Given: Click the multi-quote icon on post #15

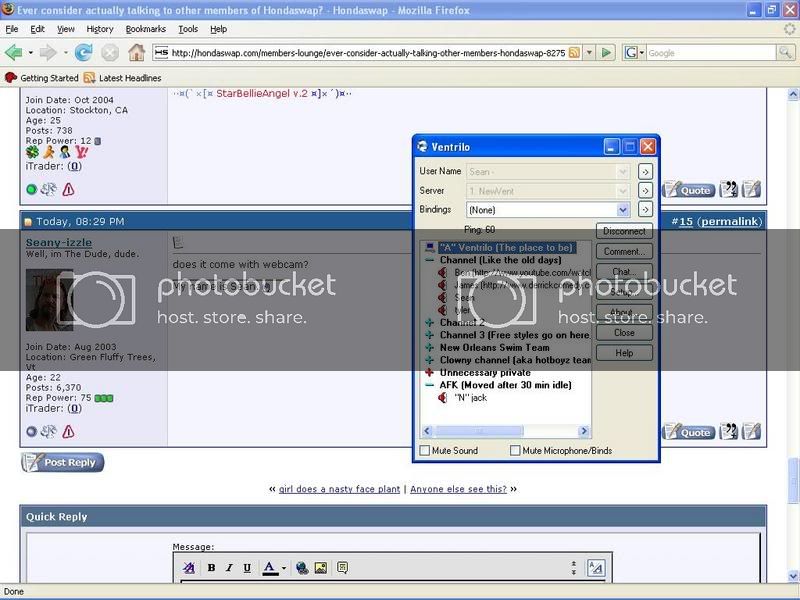Looking at the screenshot, I should pyautogui.click(x=729, y=432).
